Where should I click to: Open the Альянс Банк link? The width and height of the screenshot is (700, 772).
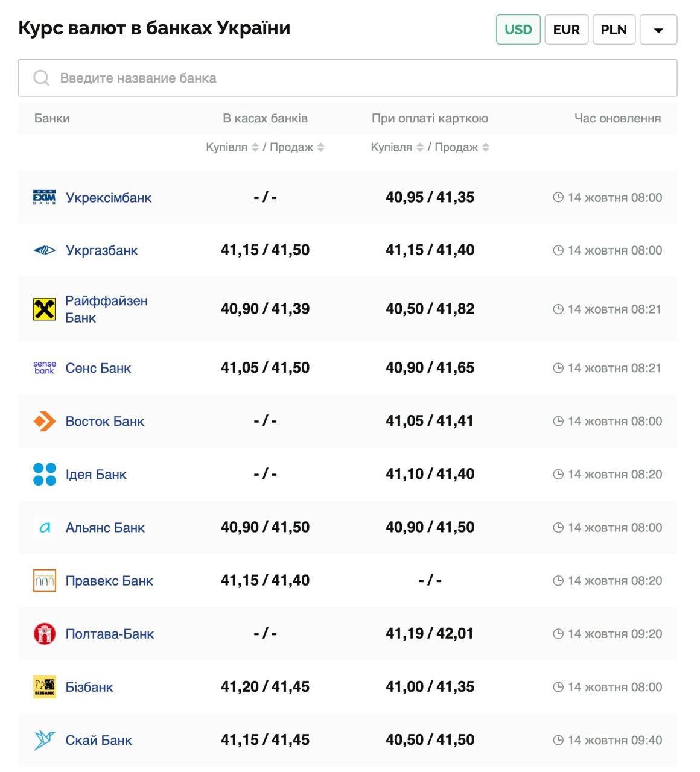[x=105, y=528]
